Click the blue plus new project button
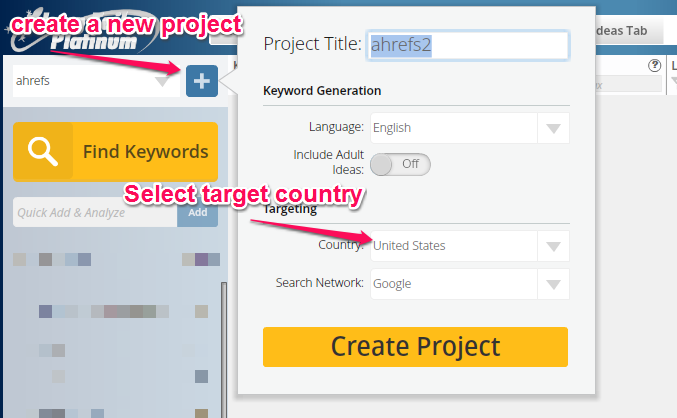This screenshot has height=418, width=677. pos(202,81)
